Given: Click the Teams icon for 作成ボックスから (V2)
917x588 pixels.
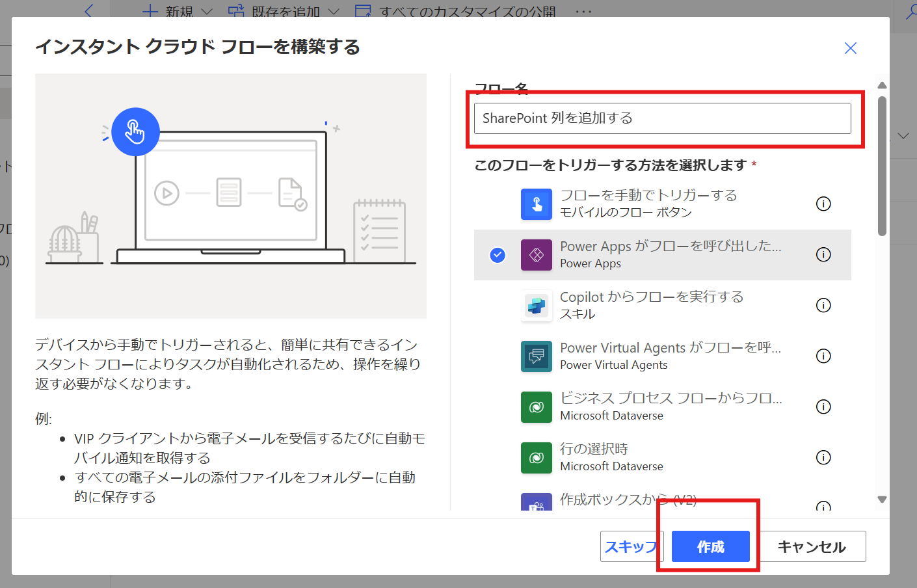Looking at the screenshot, I should [x=537, y=501].
